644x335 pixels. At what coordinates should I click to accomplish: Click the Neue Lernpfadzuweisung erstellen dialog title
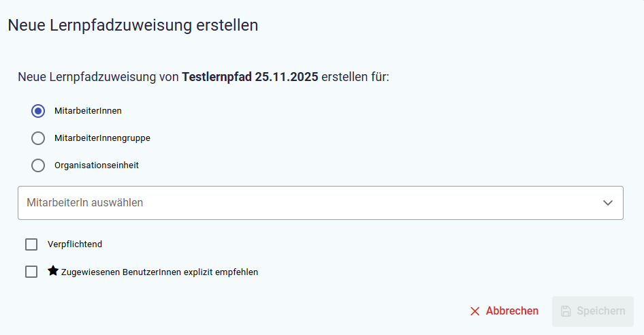pos(133,25)
